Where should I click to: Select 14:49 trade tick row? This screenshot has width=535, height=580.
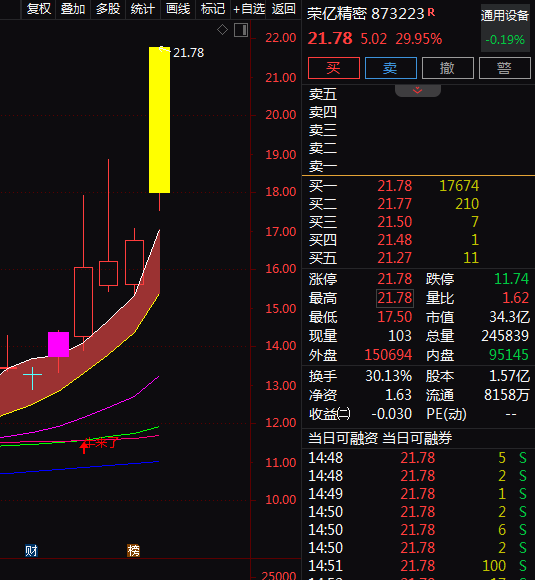pos(418,494)
